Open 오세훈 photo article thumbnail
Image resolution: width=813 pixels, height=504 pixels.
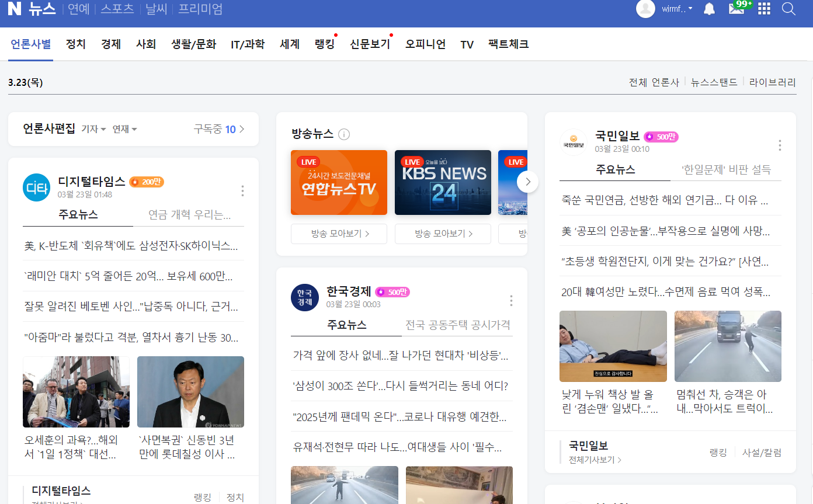pyautogui.click(x=76, y=392)
